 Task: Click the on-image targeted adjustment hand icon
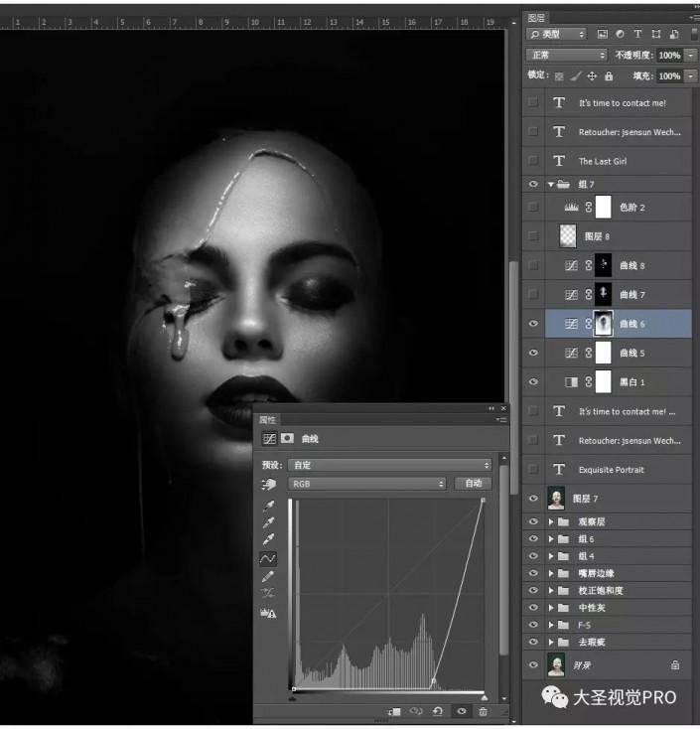pyautogui.click(x=268, y=484)
